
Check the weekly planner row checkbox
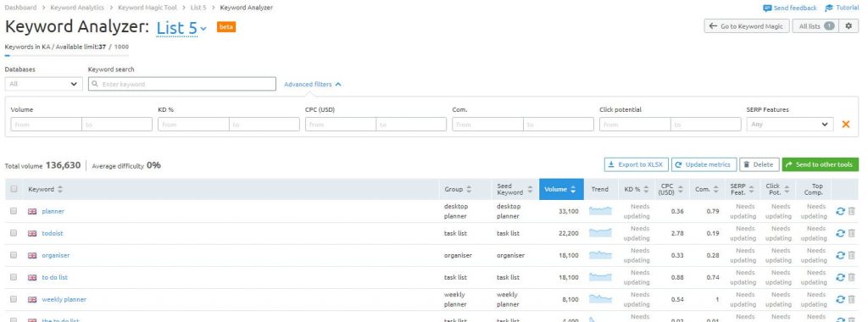click(x=14, y=299)
